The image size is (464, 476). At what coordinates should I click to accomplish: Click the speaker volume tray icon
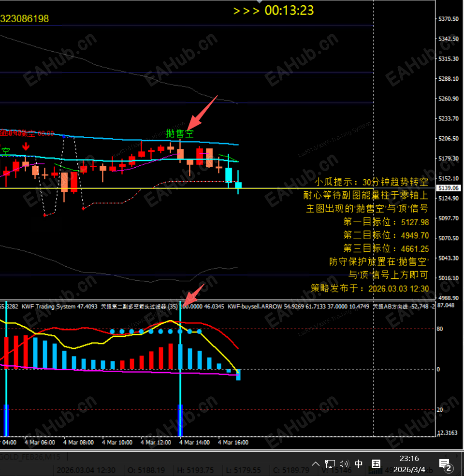click(x=344, y=464)
